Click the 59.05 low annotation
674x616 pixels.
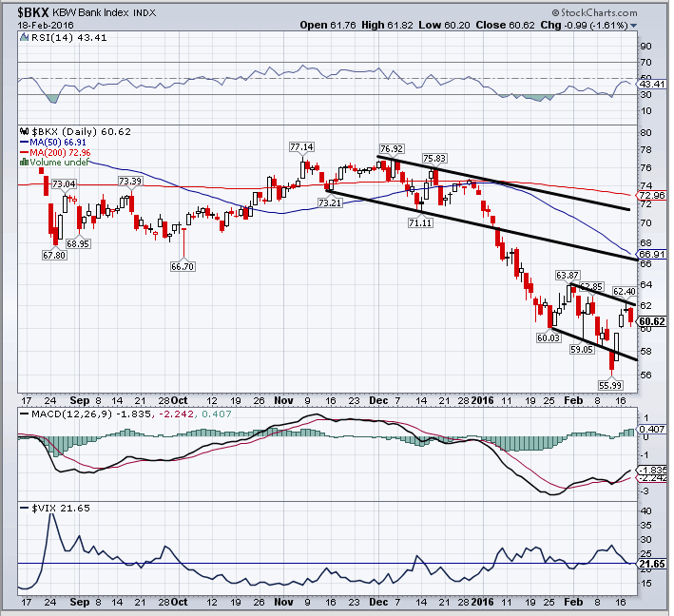[582, 349]
